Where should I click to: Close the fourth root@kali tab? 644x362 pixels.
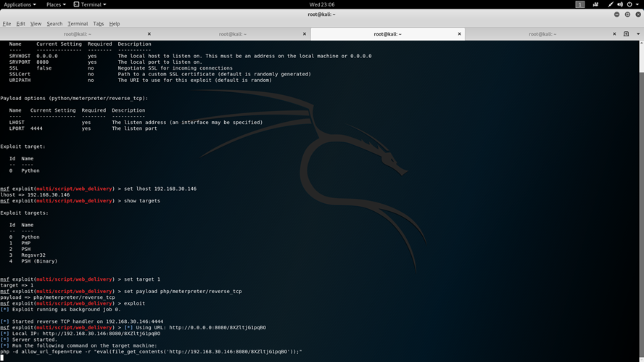tap(614, 34)
